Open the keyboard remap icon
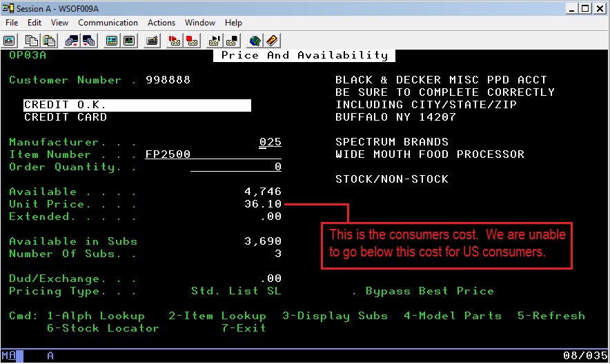The width and height of the screenshot is (610, 364). [152, 41]
